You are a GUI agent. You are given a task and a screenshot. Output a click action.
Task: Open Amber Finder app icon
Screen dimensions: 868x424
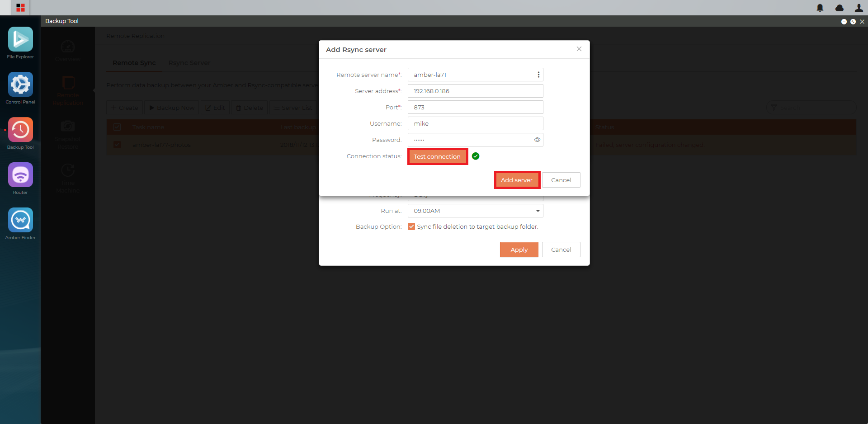pos(20,220)
